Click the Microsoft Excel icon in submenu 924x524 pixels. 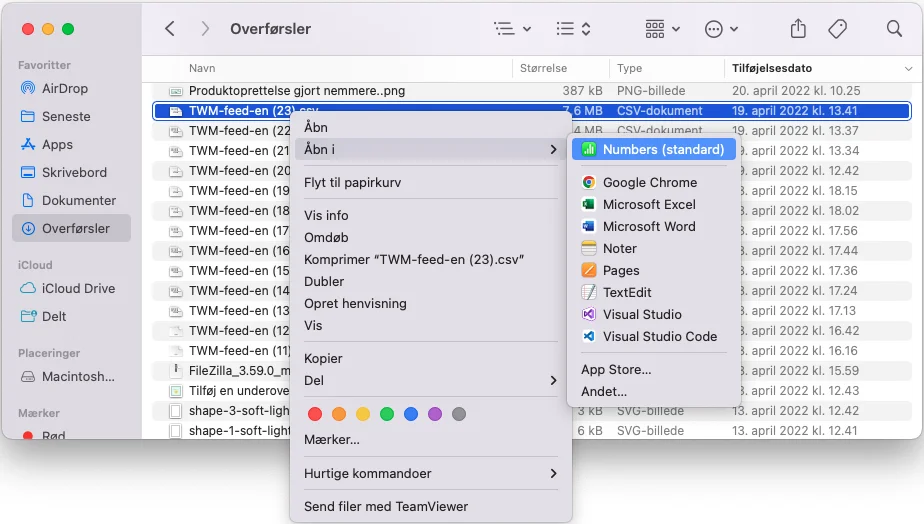589,204
